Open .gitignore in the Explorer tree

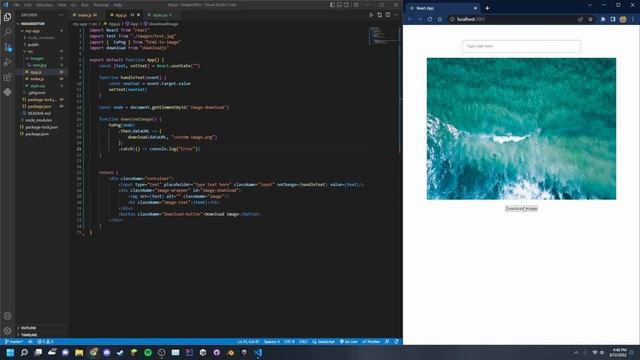coord(37,93)
